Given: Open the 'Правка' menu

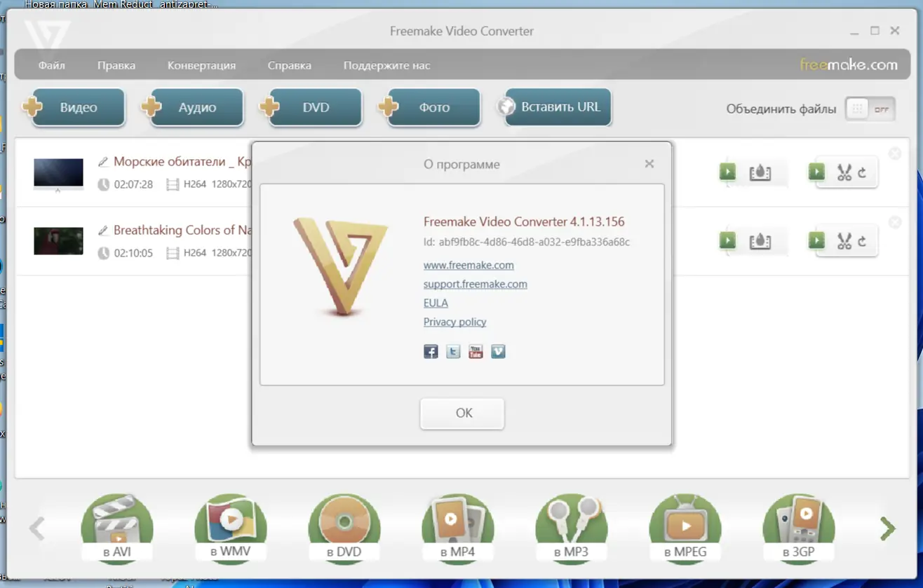Looking at the screenshot, I should pyautogui.click(x=116, y=65).
